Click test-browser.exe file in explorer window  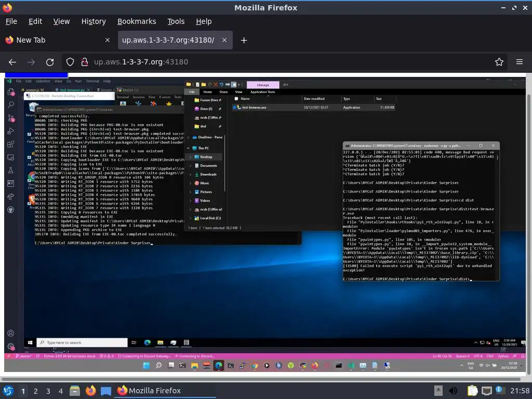(x=254, y=107)
